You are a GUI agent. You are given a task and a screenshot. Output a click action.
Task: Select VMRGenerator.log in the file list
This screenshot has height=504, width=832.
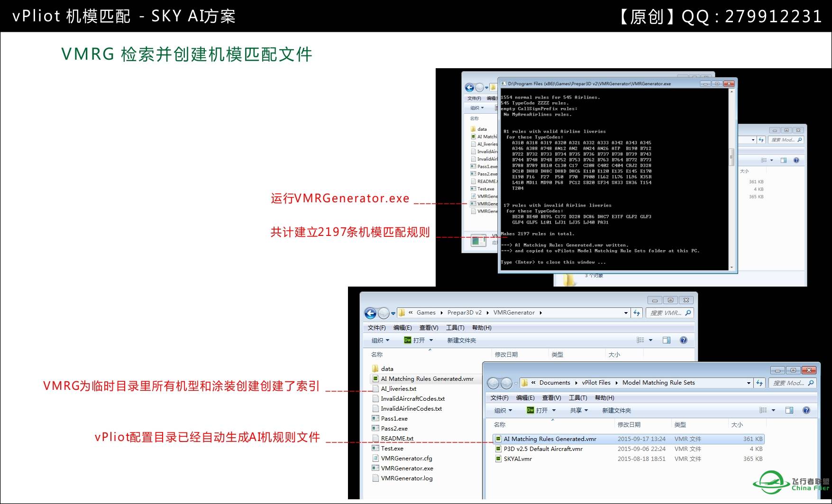pos(407,478)
